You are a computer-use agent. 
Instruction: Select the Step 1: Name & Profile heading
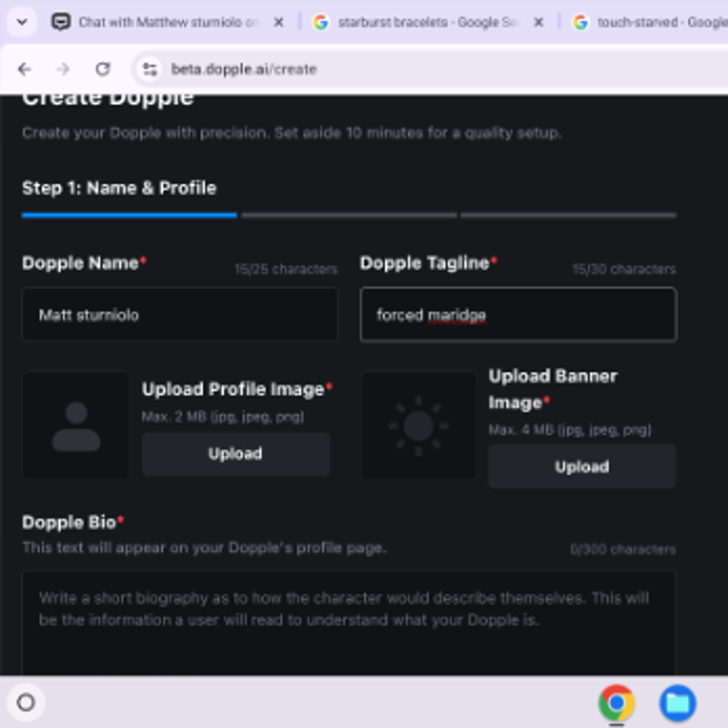point(119,188)
